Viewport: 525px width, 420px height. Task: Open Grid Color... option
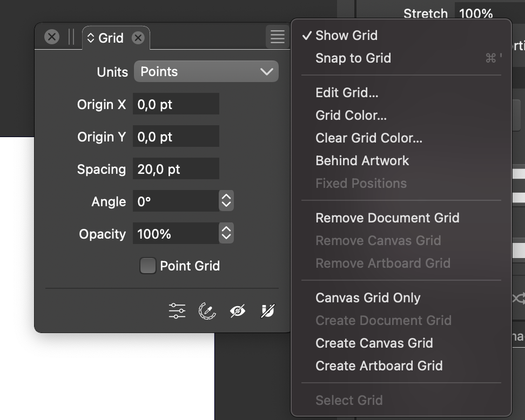[x=351, y=116]
